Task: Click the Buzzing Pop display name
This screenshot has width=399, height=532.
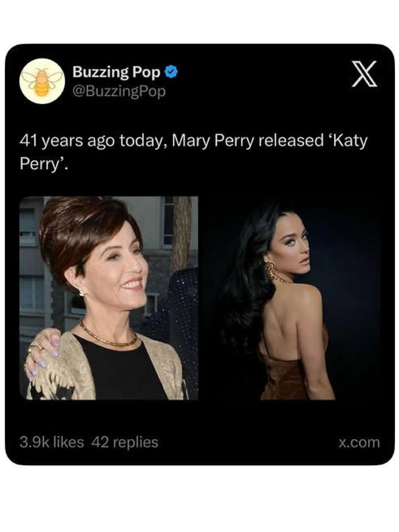Action: pyautogui.click(x=117, y=72)
